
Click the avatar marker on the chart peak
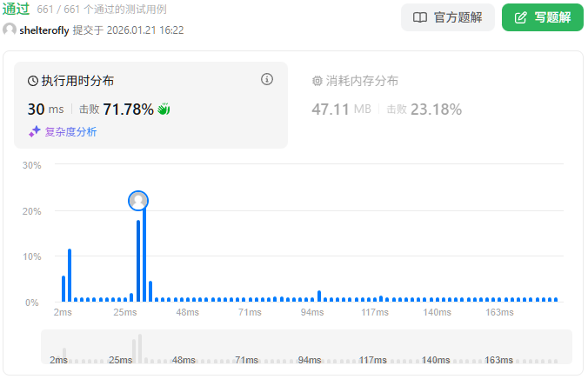coord(138,201)
